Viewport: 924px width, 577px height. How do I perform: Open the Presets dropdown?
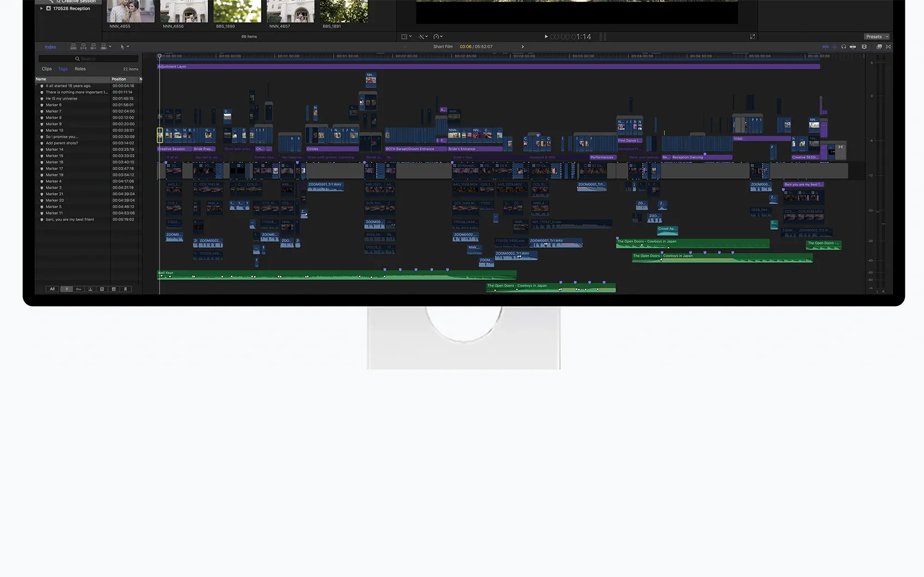pyautogui.click(x=877, y=37)
